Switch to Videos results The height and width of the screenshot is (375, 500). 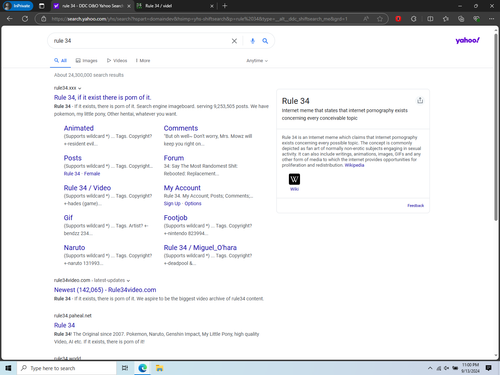117,61
